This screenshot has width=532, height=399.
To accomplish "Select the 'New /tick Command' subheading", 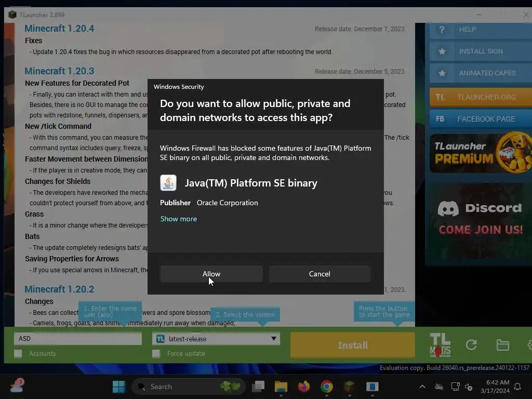I will [x=58, y=126].
